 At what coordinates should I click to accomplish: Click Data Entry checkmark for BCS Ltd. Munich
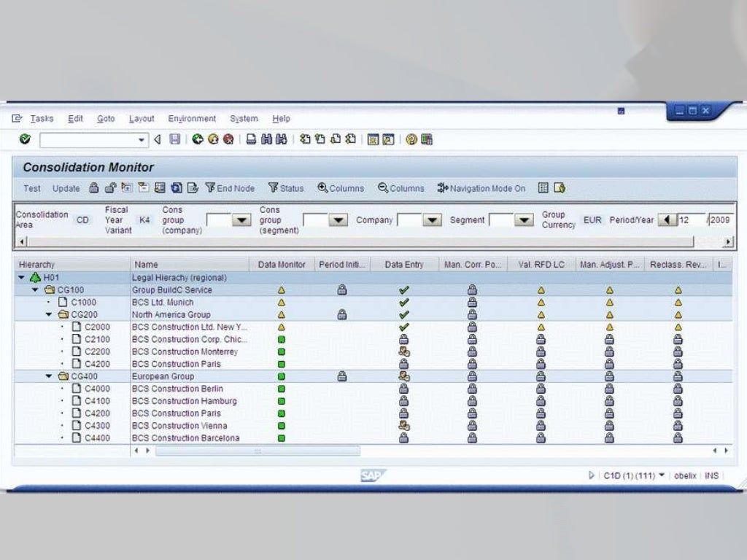(x=404, y=303)
